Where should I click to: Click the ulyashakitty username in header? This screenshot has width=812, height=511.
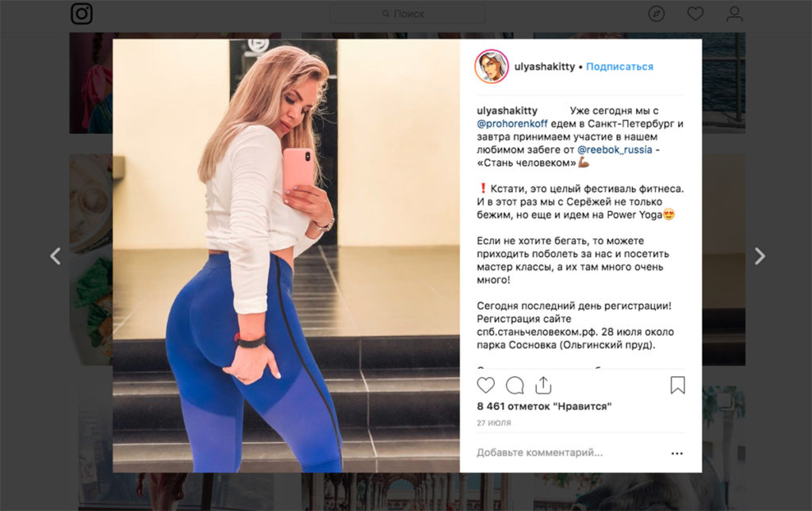[544, 67]
